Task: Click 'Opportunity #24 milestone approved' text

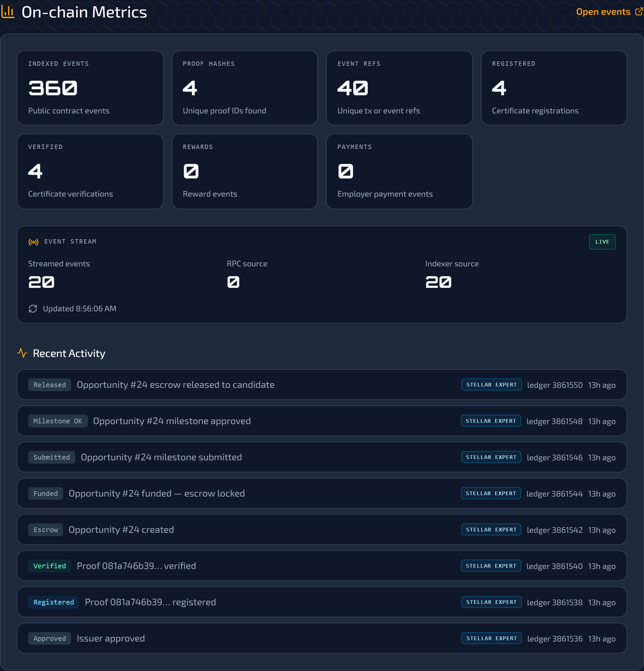Action: (x=172, y=421)
